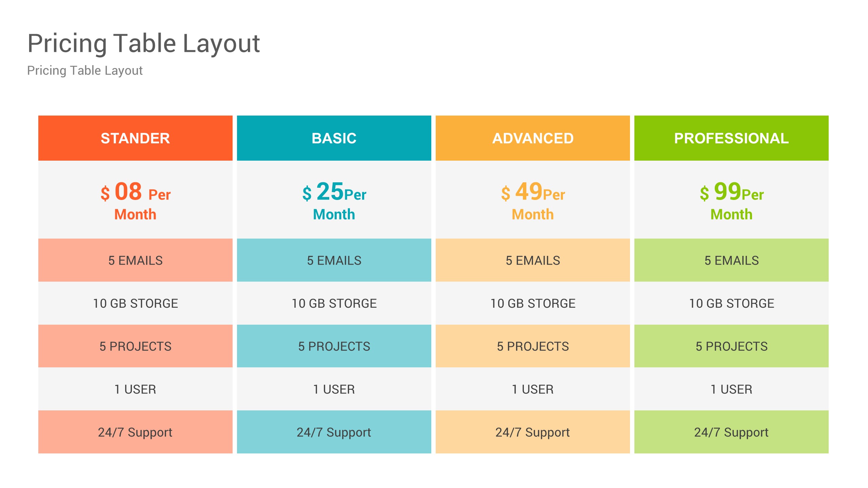
Task: Click 24/7 Support in the STANDER column
Action: [135, 432]
